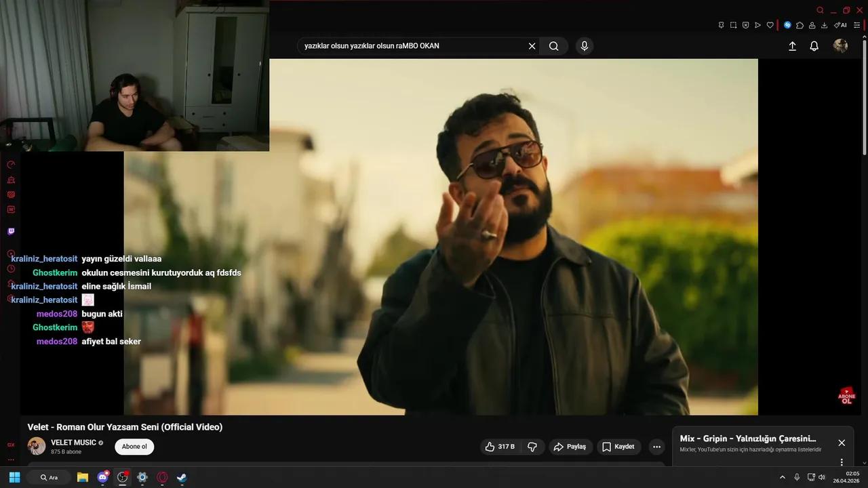The height and width of the screenshot is (488, 868).
Task: Open the Aria M sidebar icon
Action: coord(11,209)
